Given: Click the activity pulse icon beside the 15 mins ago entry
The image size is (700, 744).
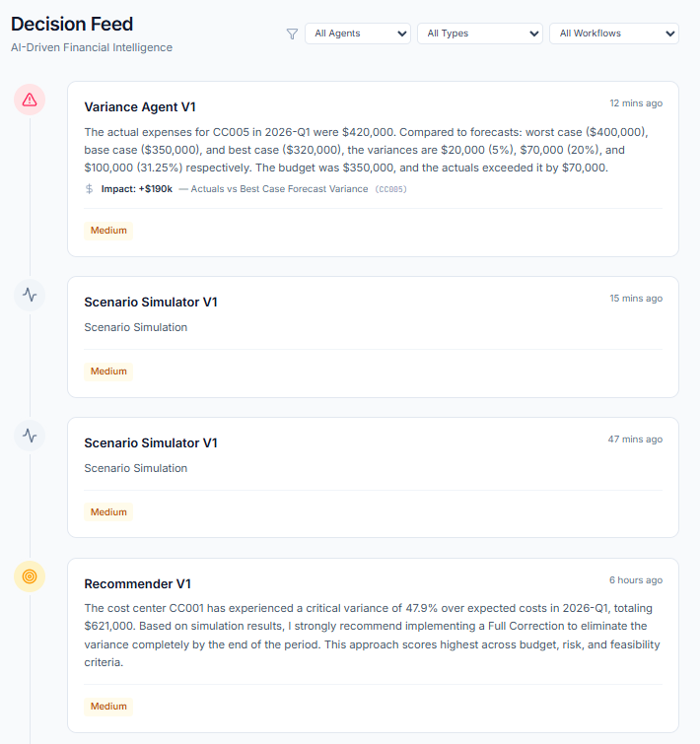Looking at the screenshot, I should pos(30,295).
